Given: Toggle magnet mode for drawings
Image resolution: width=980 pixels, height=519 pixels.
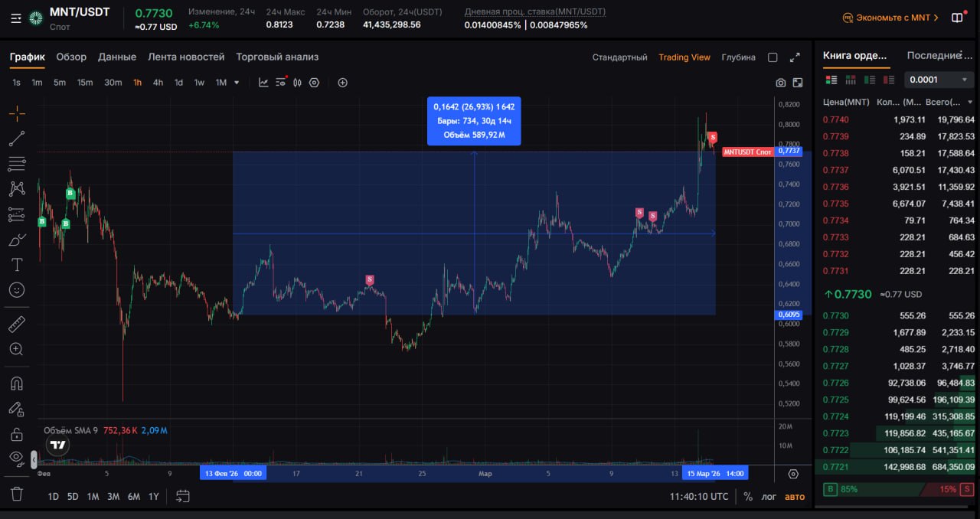Looking at the screenshot, I should pyautogui.click(x=17, y=383).
